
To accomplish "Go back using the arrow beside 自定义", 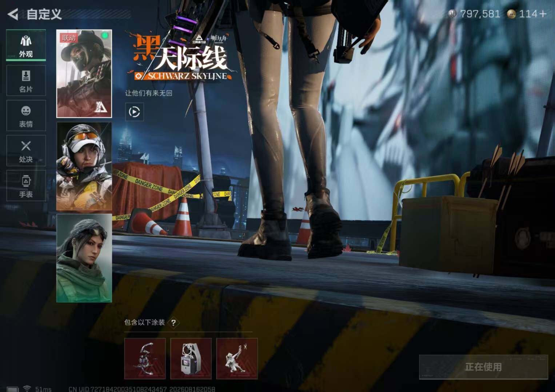I will point(13,14).
